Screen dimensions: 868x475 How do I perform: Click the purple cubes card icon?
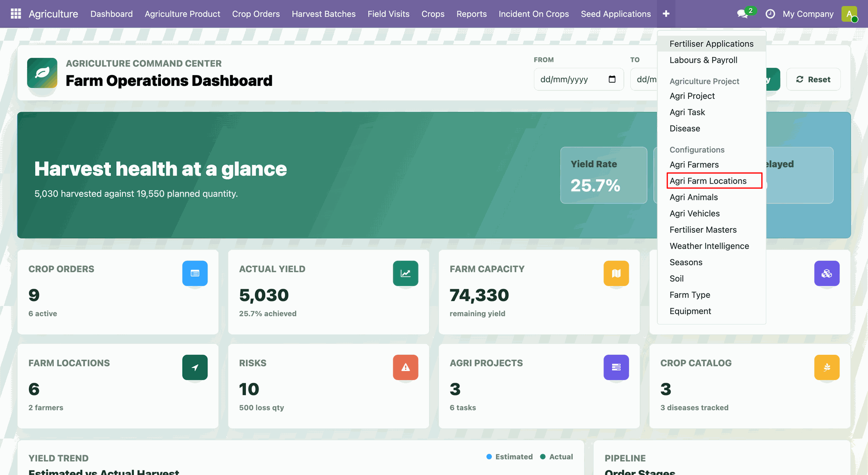827,273
